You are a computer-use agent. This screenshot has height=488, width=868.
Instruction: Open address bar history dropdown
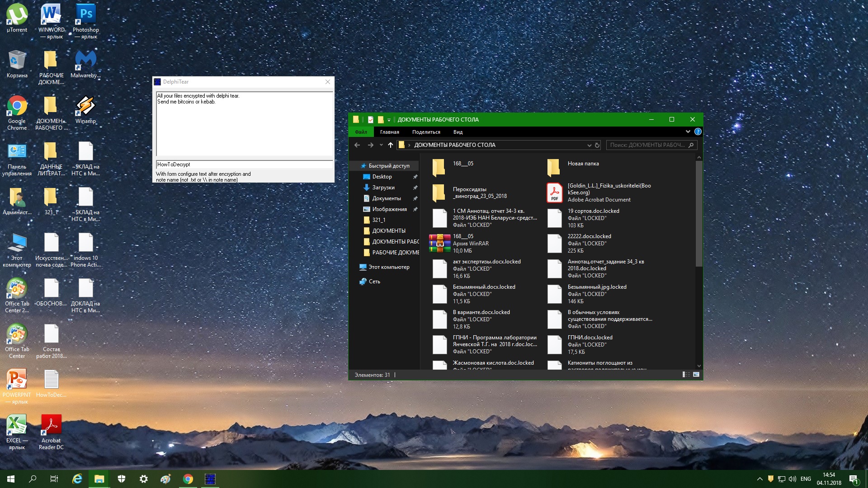click(589, 145)
